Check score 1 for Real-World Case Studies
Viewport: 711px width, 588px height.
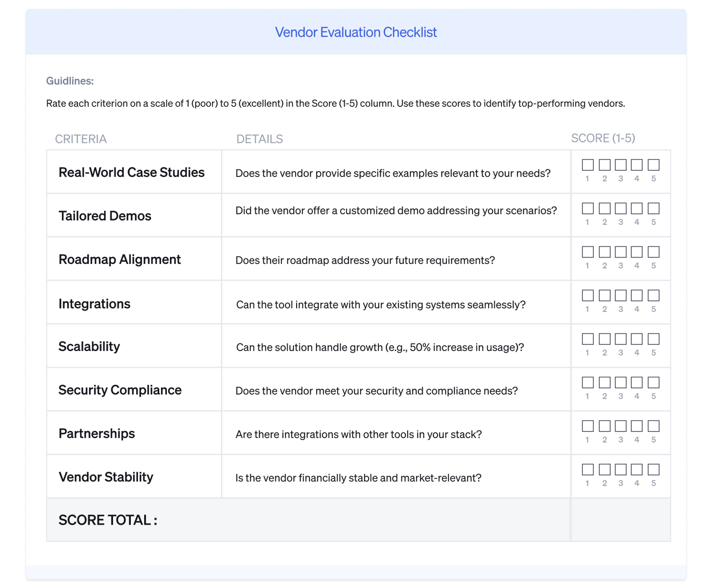587,165
